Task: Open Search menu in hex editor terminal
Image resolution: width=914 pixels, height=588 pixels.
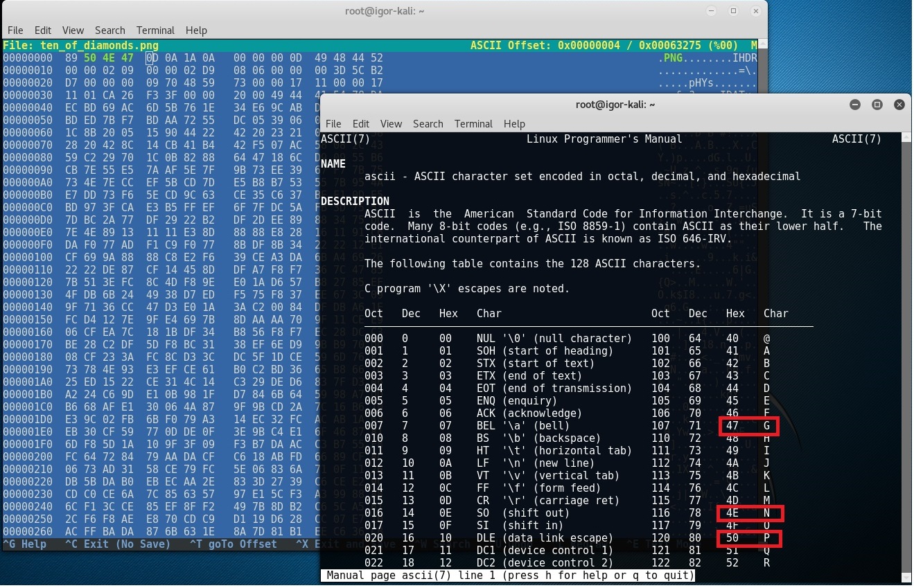Action: [110, 30]
